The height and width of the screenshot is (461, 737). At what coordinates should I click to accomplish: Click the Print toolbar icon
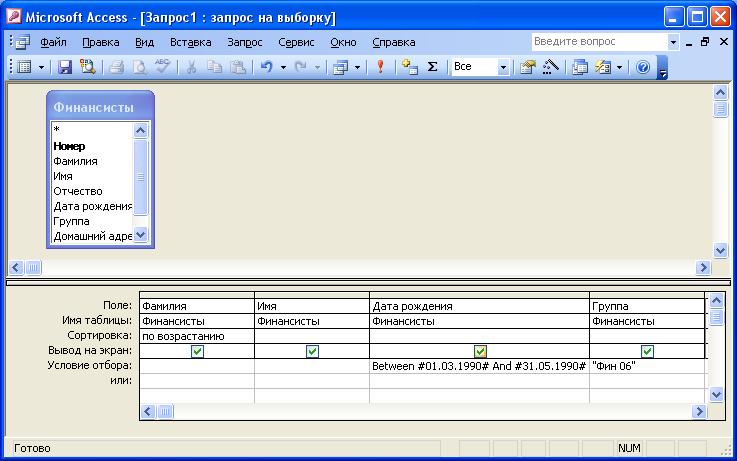[117, 67]
